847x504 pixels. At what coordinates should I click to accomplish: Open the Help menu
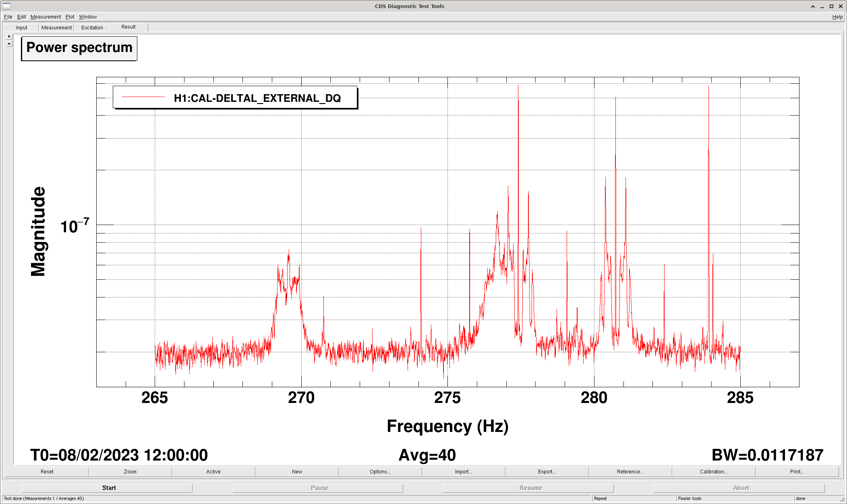[x=837, y=17]
